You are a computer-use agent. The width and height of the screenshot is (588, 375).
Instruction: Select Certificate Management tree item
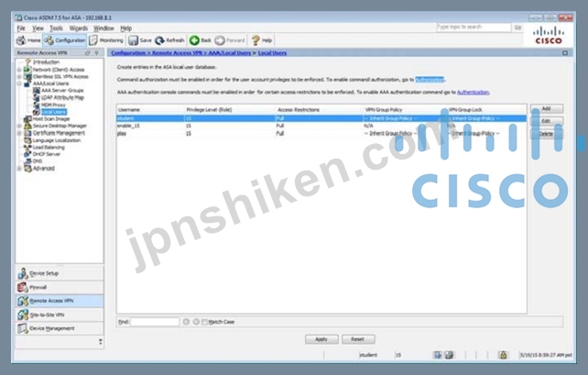coord(59,133)
